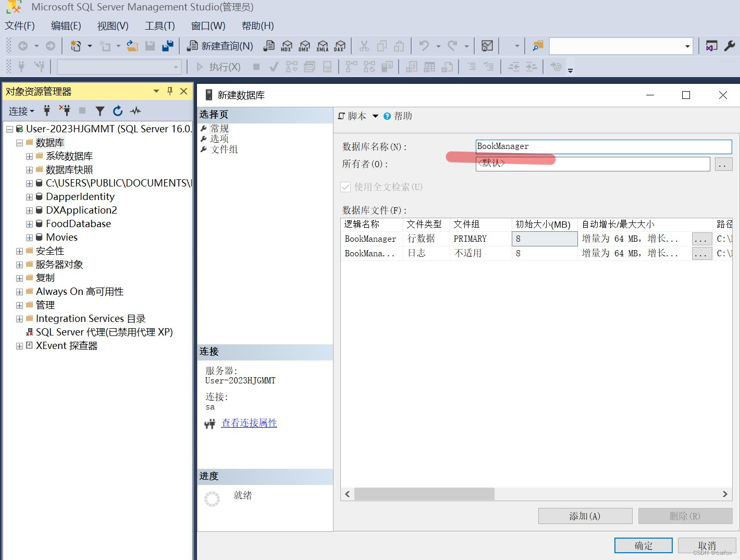This screenshot has width=740, height=560.
Task: Click the Disconnect icon in Object Explorer
Action: [65, 110]
